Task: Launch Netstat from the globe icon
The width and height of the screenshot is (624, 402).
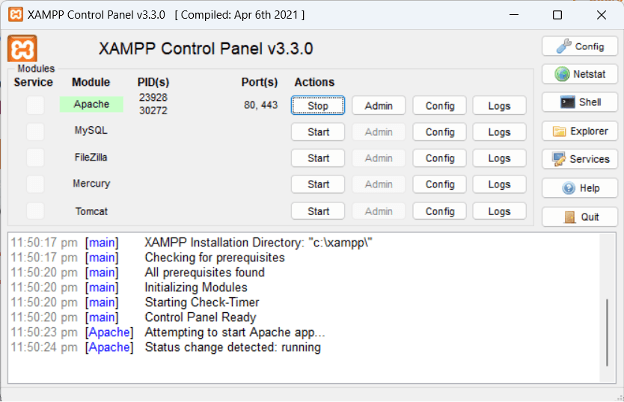Action: pyautogui.click(x=578, y=74)
